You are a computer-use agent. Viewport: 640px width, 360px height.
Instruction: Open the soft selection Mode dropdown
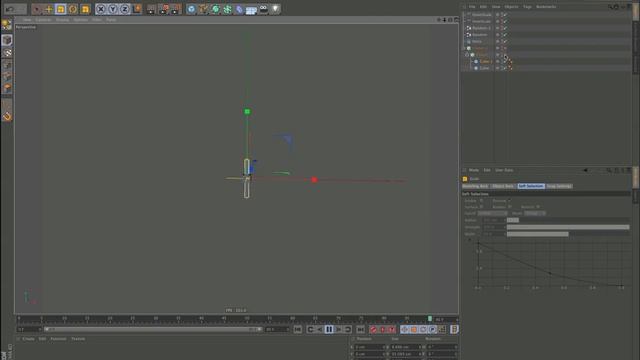coord(535,213)
